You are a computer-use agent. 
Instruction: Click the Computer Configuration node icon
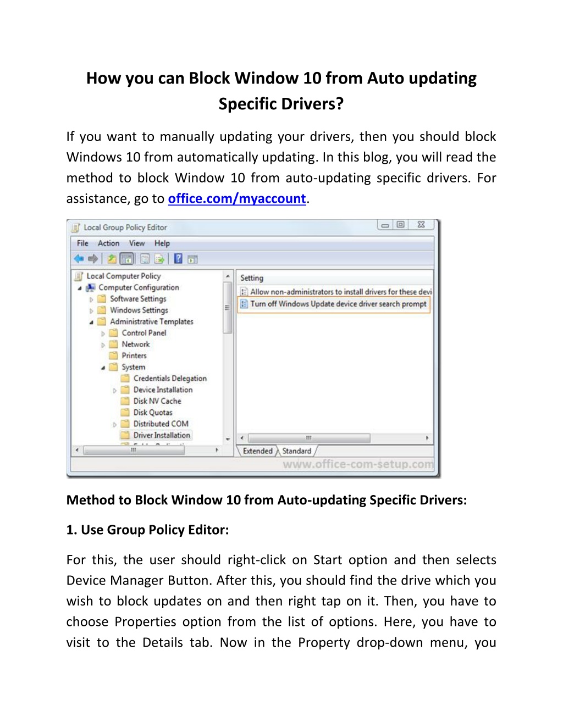(91, 287)
